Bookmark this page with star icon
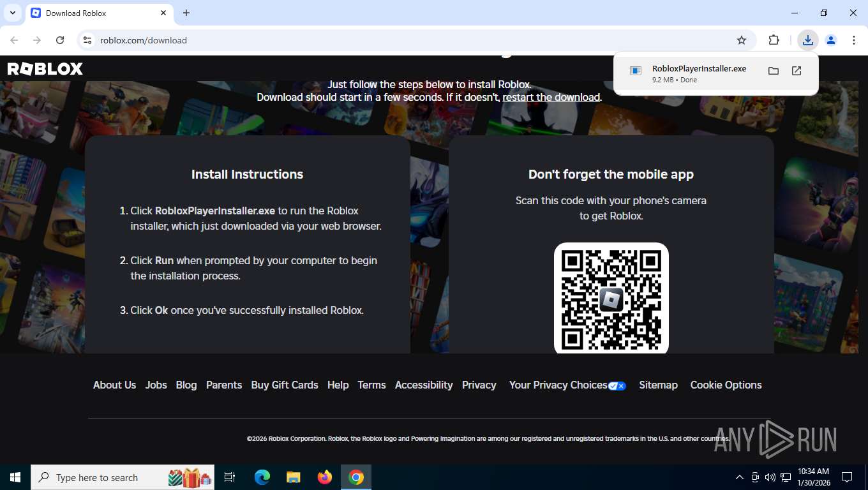The image size is (868, 490). (x=742, y=40)
